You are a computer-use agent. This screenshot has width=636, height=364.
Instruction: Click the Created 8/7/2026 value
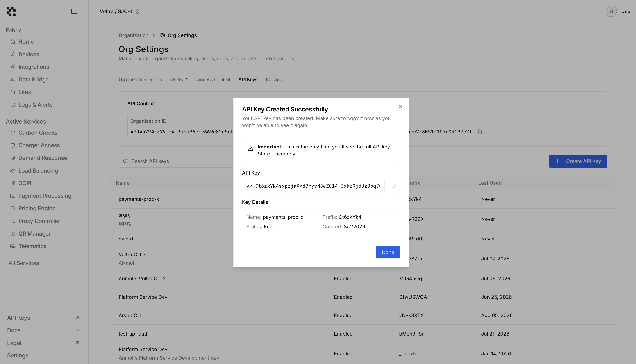[x=354, y=227]
